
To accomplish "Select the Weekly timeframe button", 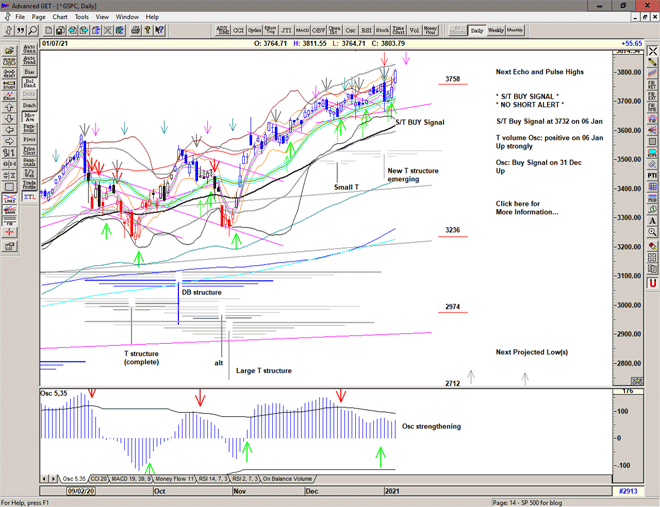I will pos(497,31).
